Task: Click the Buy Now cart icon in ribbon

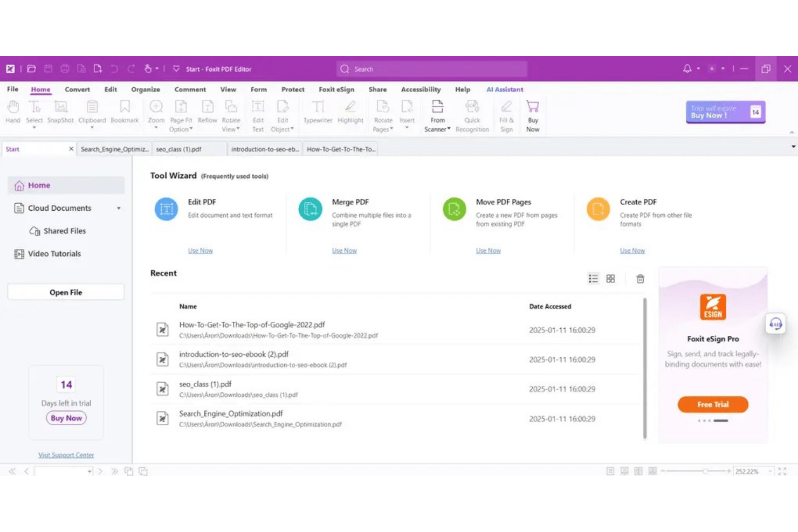Action: coord(533,107)
